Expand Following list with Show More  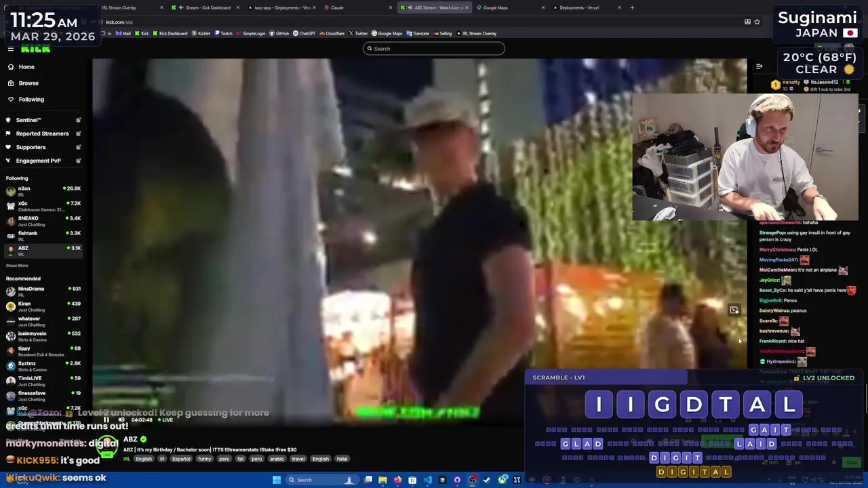[17, 265]
